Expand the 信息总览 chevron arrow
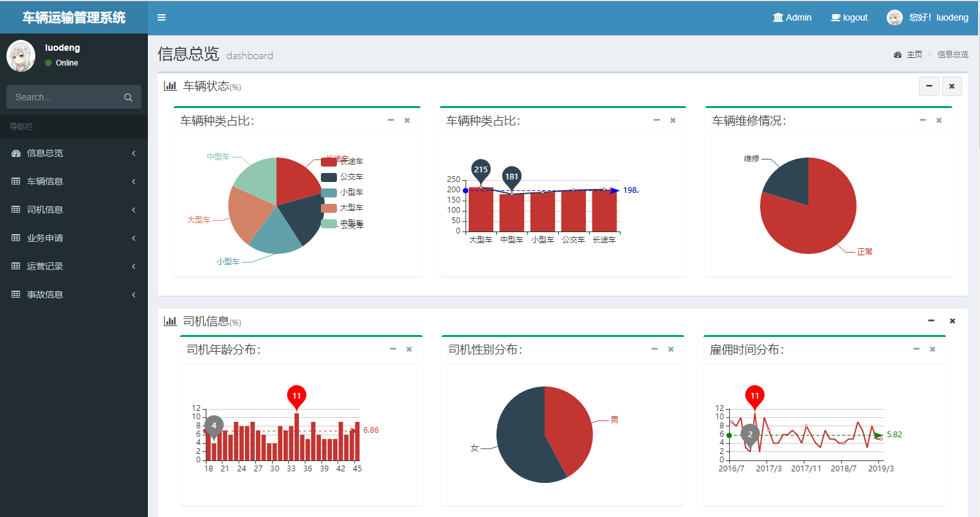980x517 pixels. click(x=134, y=153)
